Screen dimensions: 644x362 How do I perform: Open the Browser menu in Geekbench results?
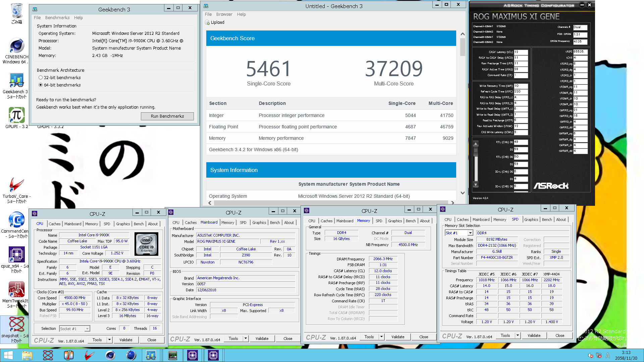224,14
